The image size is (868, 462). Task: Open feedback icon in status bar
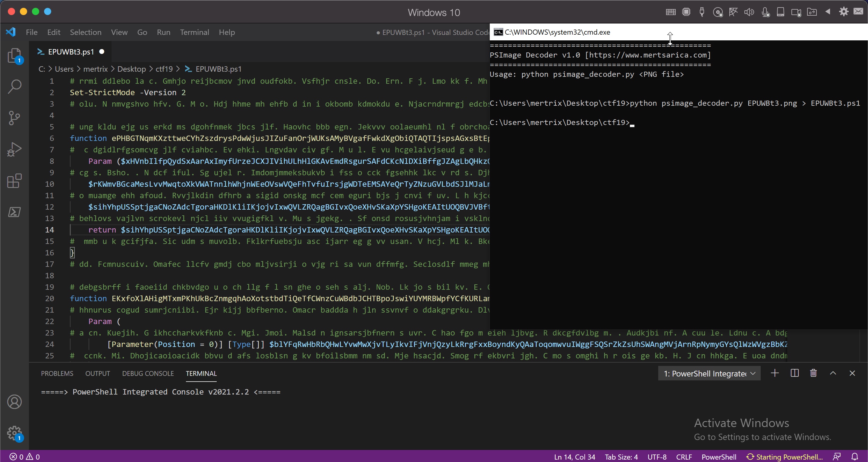(x=837, y=457)
